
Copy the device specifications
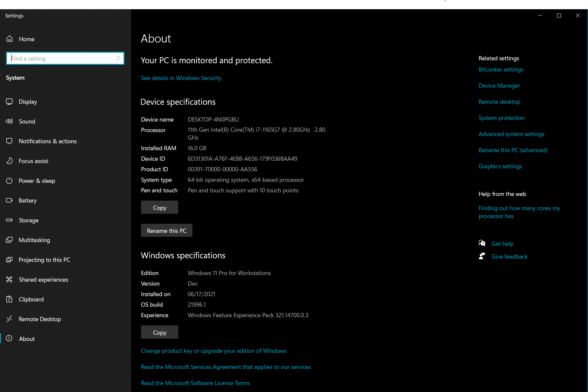coord(159,207)
